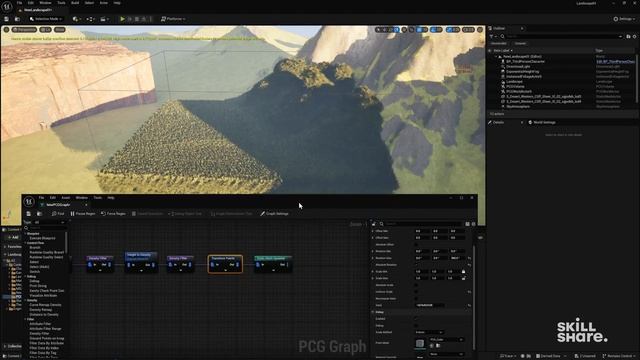
Task: Expand the Offset Min property row
Action: coord(373,231)
